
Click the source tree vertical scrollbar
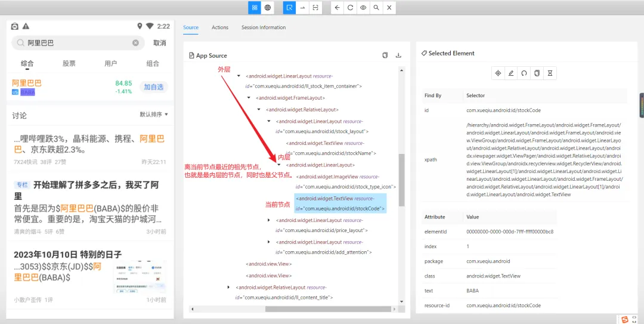402,180
